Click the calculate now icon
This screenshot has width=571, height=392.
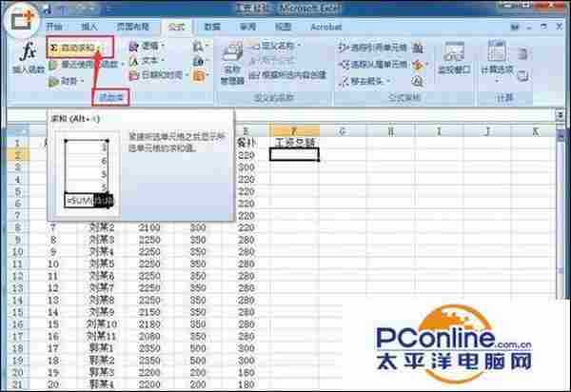522,53
